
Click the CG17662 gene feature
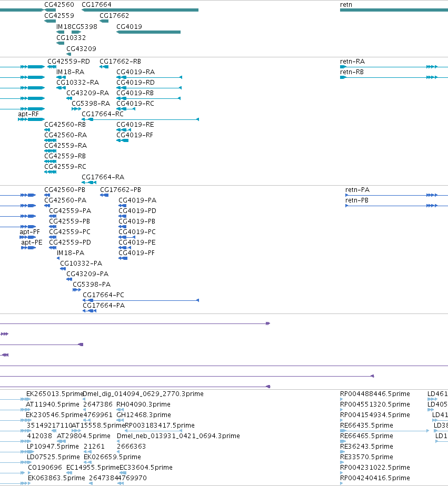click(x=104, y=21)
